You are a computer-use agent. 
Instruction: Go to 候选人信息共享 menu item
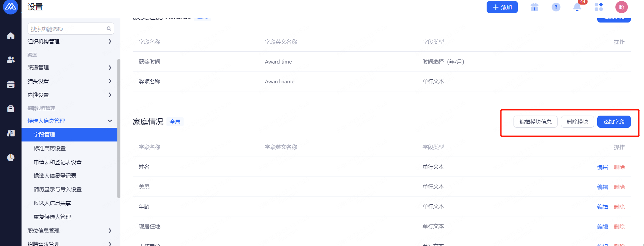[x=52, y=203]
